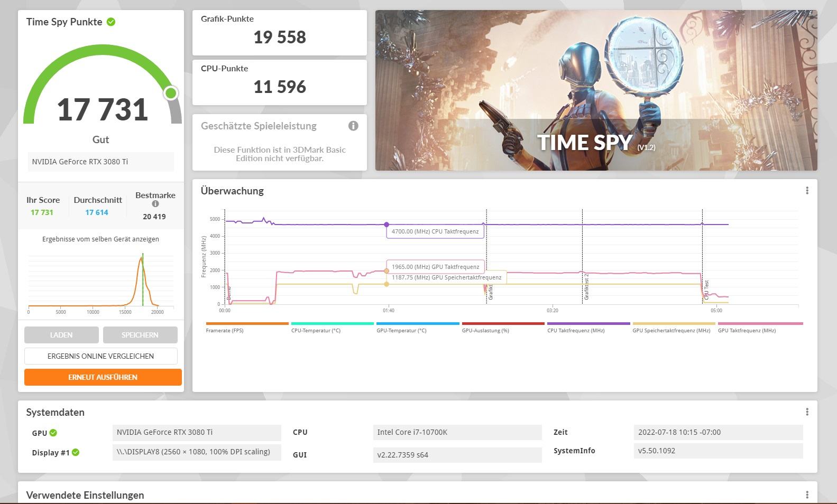Image resolution: width=837 pixels, height=504 pixels.
Task: Click CPU-Punkte score 11 596
Action: [280, 87]
